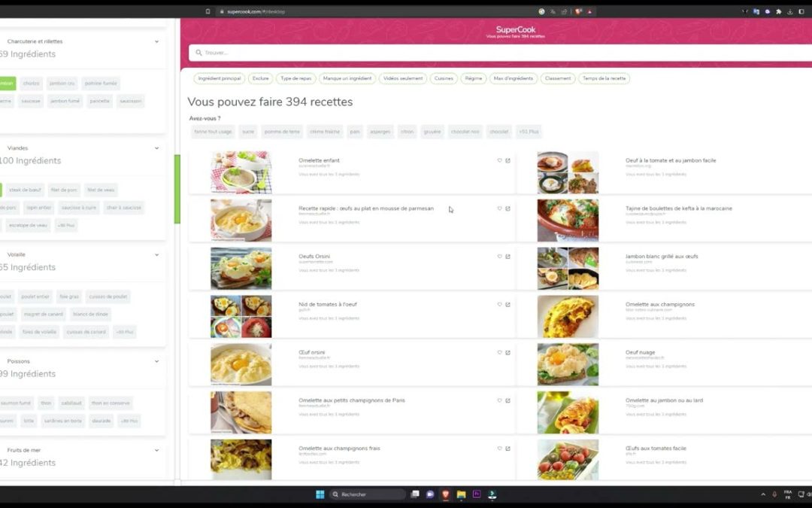The height and width of the screenshot is (508, 812).
Task: Open Oeuf nuage recipe thumbnail
Action: (568, 364)
